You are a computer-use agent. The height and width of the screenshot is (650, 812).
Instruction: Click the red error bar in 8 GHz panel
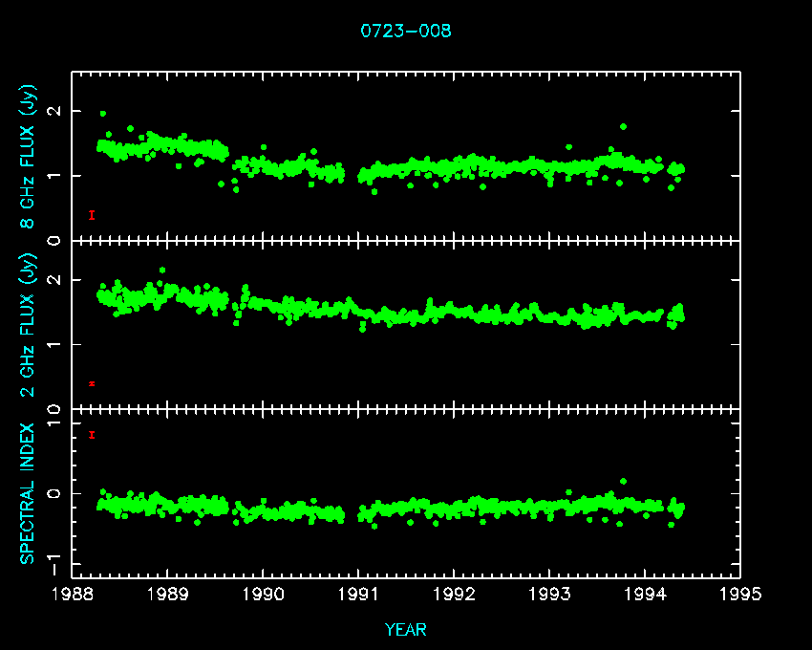tap(92, 215)
